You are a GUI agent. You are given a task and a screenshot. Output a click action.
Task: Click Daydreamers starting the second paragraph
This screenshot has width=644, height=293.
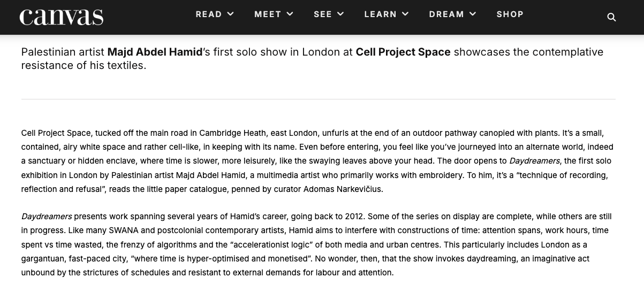point(47,217)
